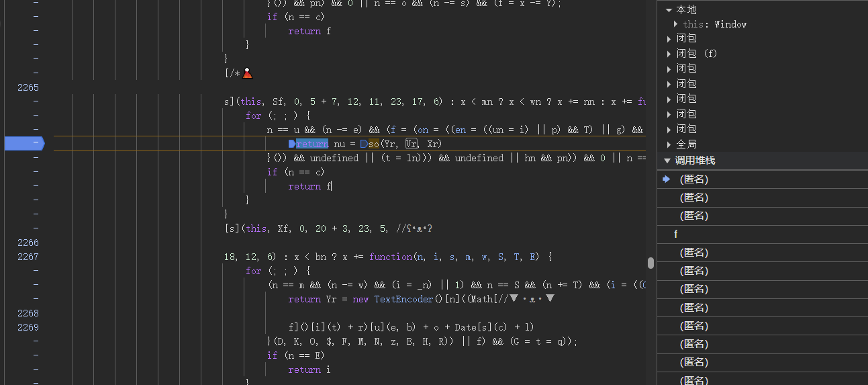This screenshot has width=868, height=385.
Task: Expand the 全局 scope
Action: click(669, 144)
